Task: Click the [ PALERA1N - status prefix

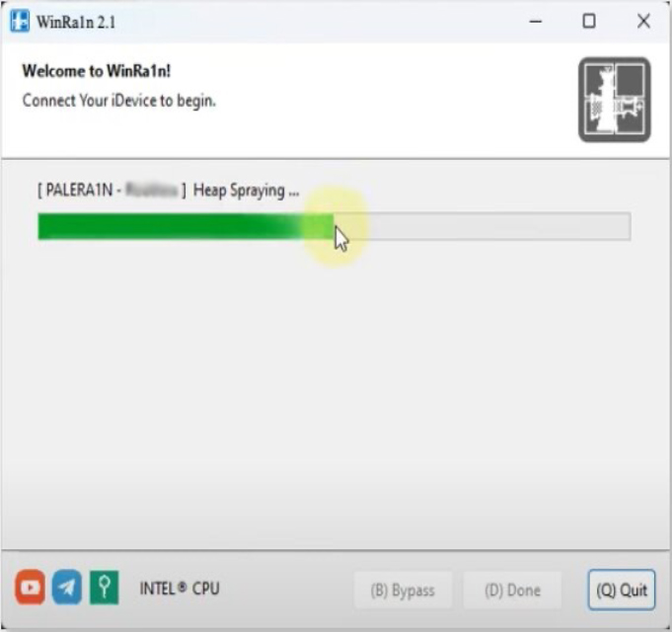Action: (80, 190)
